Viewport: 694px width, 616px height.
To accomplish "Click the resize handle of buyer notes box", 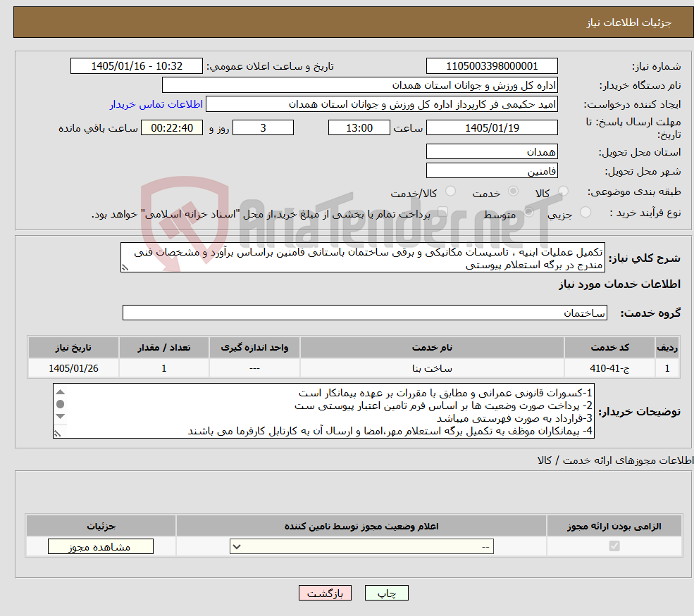I will [x=58, y=434].
